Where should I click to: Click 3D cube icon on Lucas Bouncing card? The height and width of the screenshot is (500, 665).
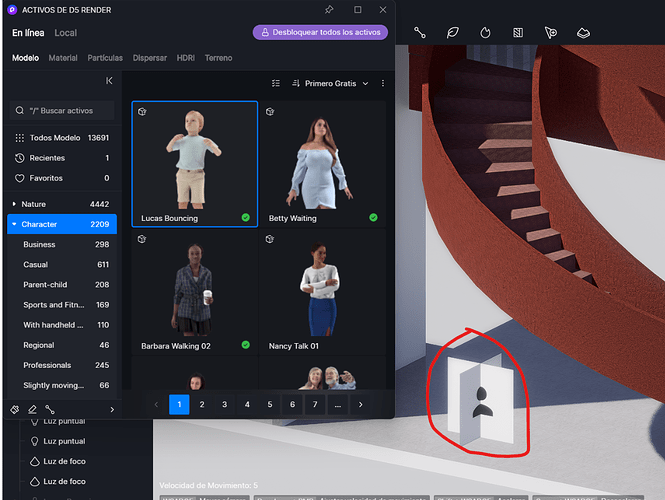click(x=142, y=112)
